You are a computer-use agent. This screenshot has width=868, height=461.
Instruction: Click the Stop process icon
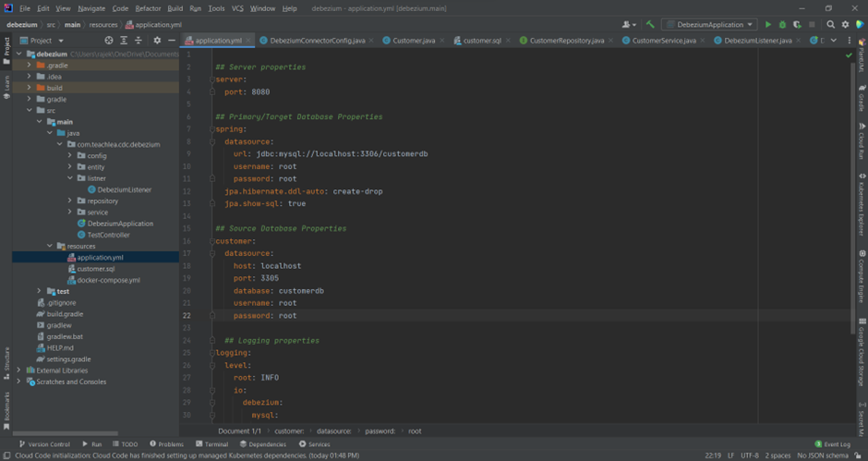click(x=812, y=24)
